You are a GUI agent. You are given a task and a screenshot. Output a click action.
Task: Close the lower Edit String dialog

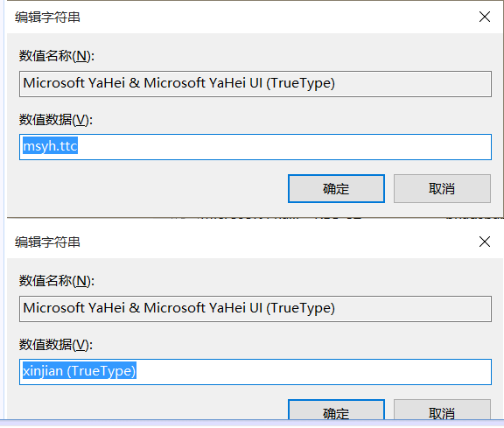tap(485, 242)
